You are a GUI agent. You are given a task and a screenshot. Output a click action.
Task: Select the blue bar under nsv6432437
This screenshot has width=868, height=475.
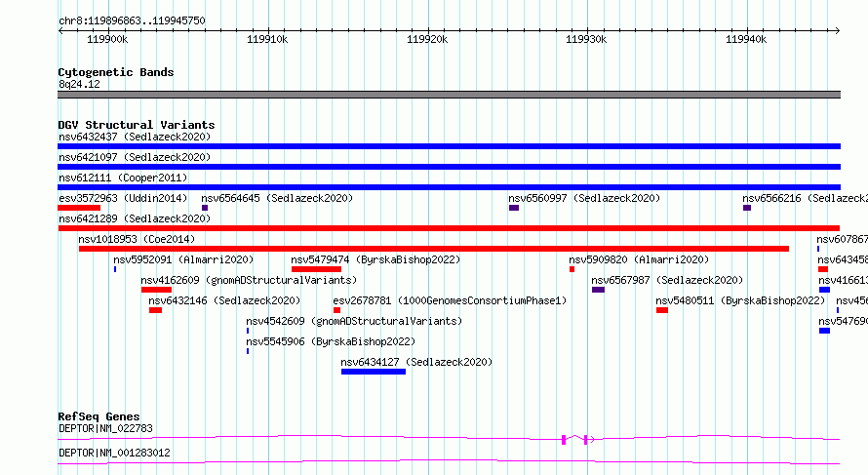click(449, 146)
